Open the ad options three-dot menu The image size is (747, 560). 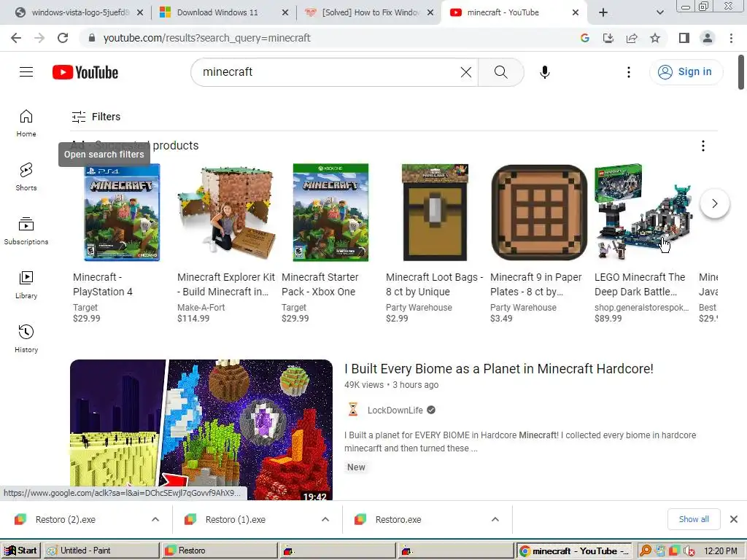703,146
